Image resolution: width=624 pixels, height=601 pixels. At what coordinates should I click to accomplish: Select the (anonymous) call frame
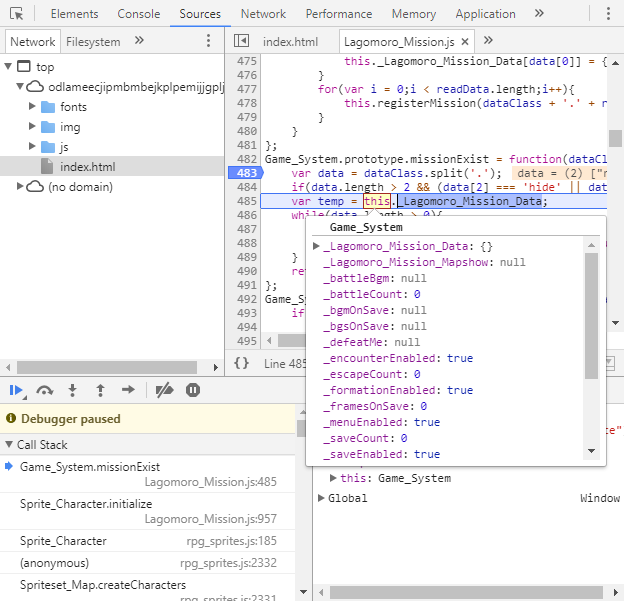pos(148,563)
